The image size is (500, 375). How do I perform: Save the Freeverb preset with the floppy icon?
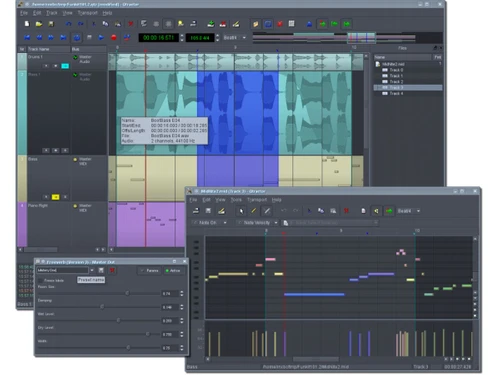[x=101, y=270]
